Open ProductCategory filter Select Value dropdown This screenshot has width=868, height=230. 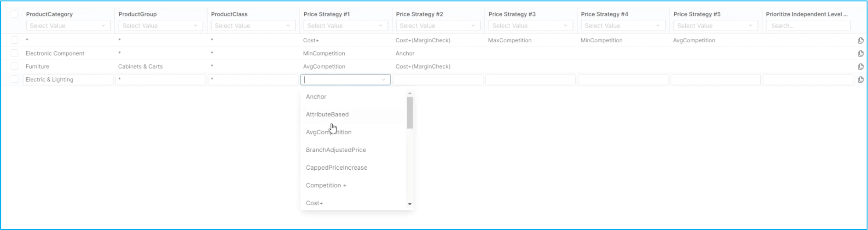coord(68,26)
